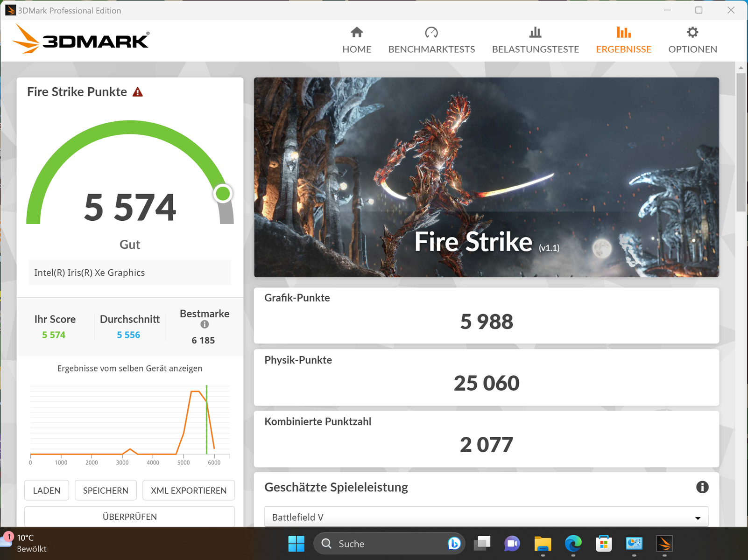Expand the Battlefield V game dropdown
Screen dimensions: 748x560
[486, 517]
